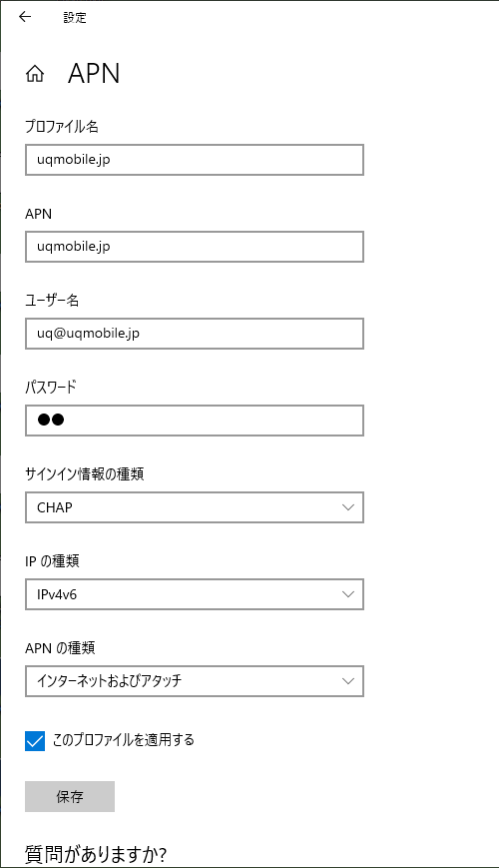
Task: Click the profile name field uqmobile.jp
Action: click(x=195, y=160)
